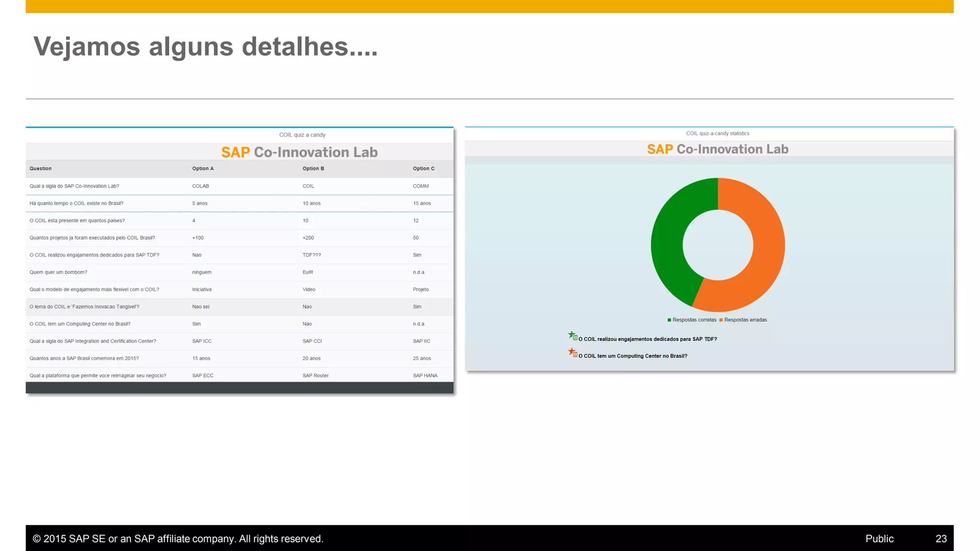The image size is (980, 551).
Task: Click the '20 anos' cell
Action: tap(312, 358)
